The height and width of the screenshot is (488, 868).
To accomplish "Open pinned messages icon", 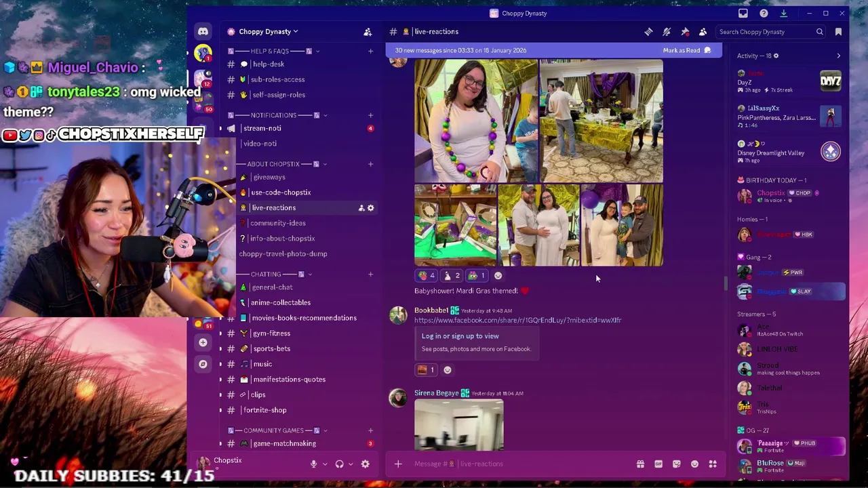I will point(685,32).
